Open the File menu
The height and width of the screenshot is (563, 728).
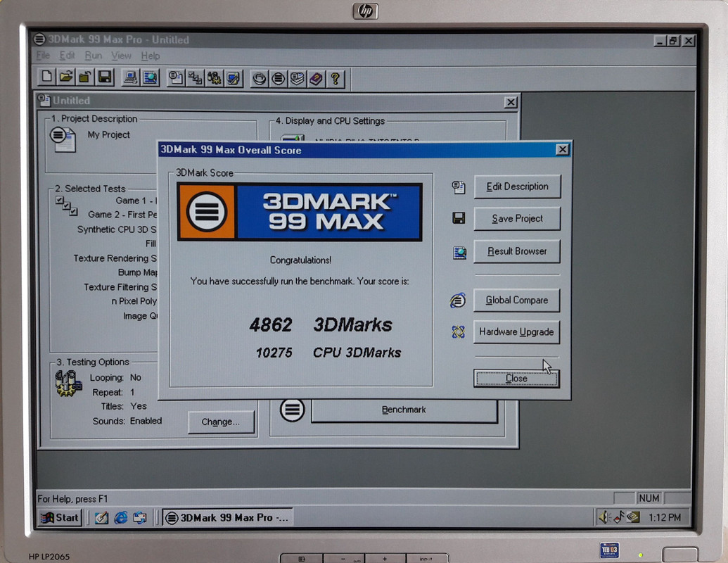pyautogui.click(x=43, y=56)
